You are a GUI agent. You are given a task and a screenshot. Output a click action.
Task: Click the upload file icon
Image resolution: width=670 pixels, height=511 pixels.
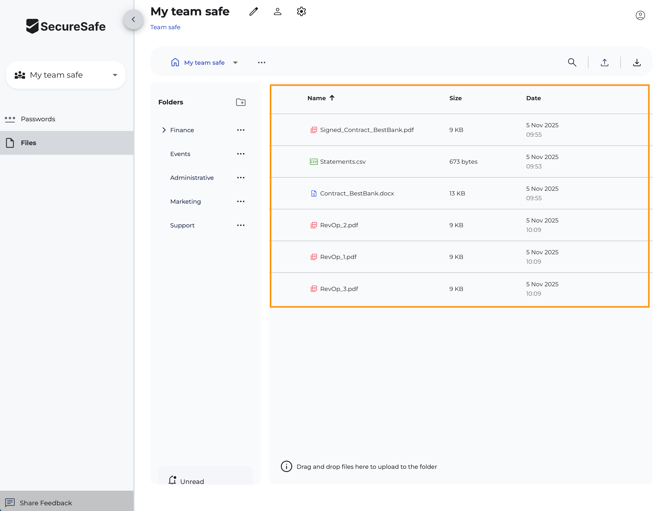point(604,63)
